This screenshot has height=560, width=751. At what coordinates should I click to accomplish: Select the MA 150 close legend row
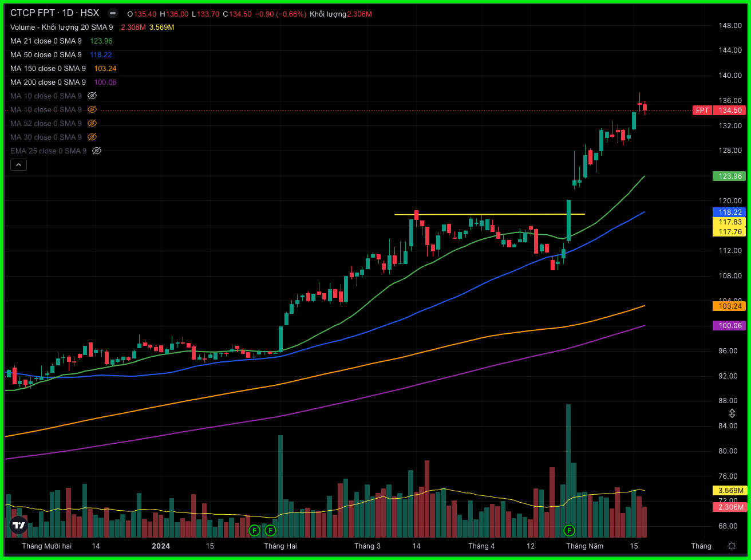click(48, 69)
